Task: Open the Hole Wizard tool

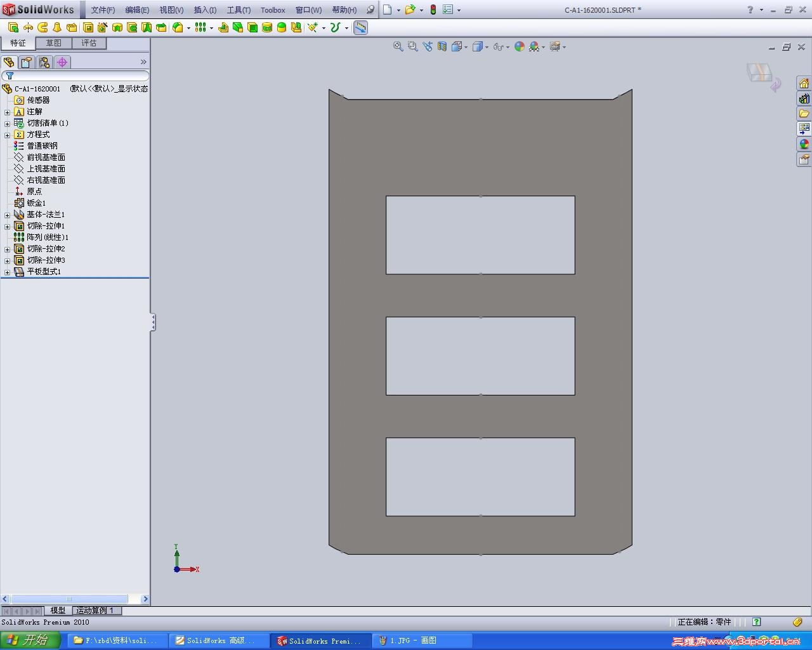Action: click(x=103, y=27)
